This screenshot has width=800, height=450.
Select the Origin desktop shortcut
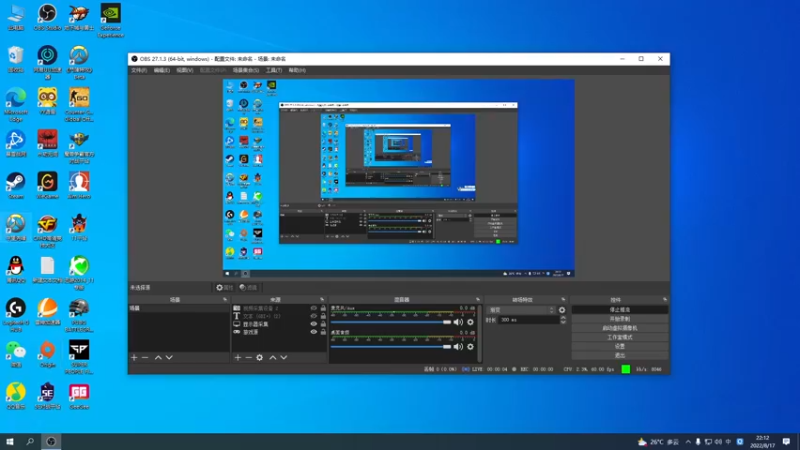[x=47, y=354]
